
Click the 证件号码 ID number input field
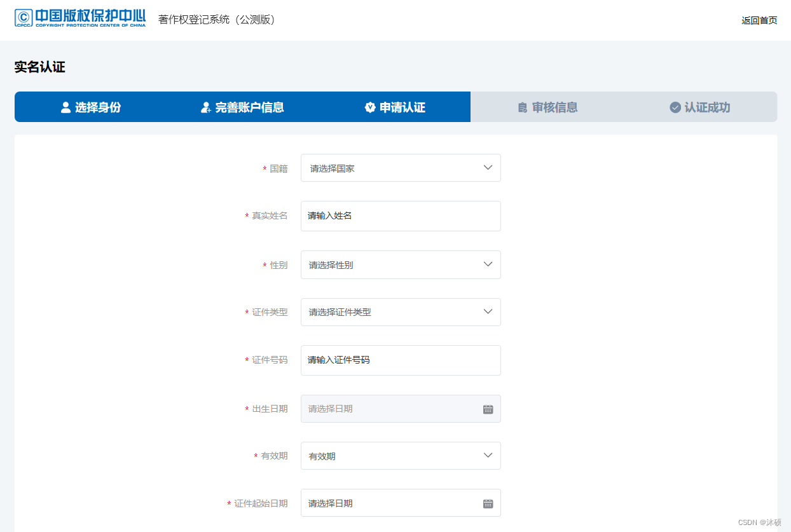pyautogui.click(x=401, y=360)
